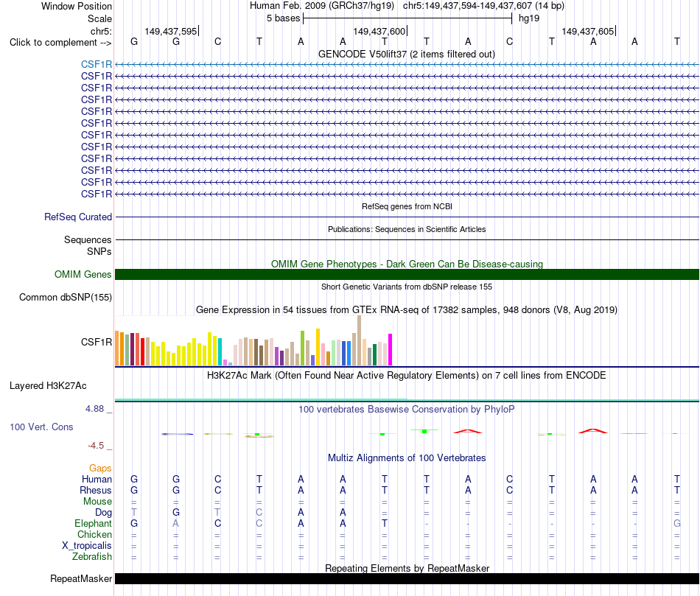Click the 'Window Position' label
Image resolution: width=700 pixels, height=596 pixels.
(77, 6)
